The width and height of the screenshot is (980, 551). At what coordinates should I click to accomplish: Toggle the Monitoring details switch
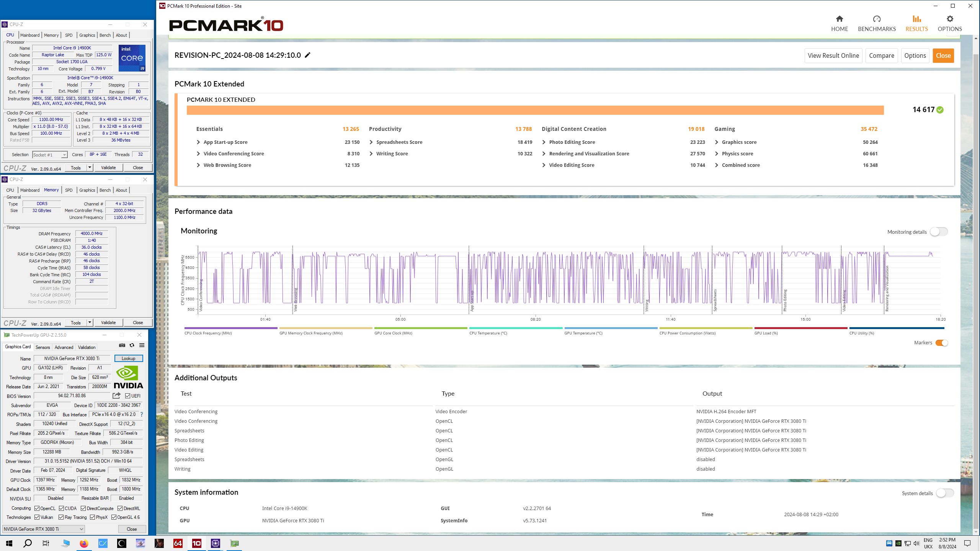pyautogui.click(x=939, y=232)
